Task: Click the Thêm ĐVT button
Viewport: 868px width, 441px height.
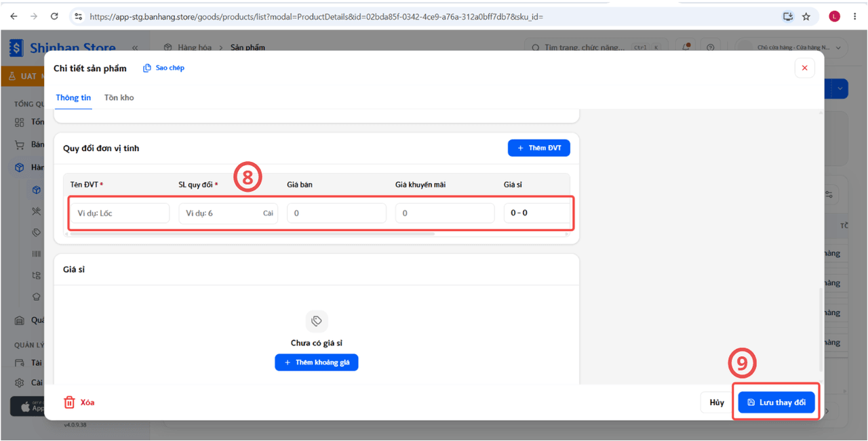Action: point(539,148)
